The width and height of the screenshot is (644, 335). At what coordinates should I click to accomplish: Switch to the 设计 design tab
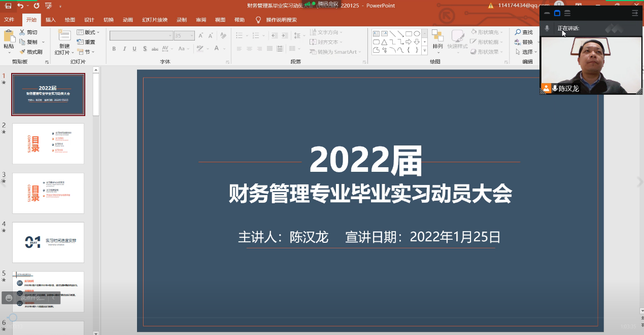(89, 20)
